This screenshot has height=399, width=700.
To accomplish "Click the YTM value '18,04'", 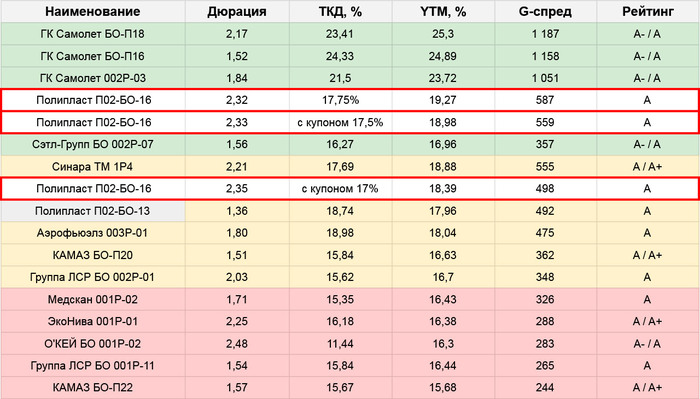I will tap(443, 233).
